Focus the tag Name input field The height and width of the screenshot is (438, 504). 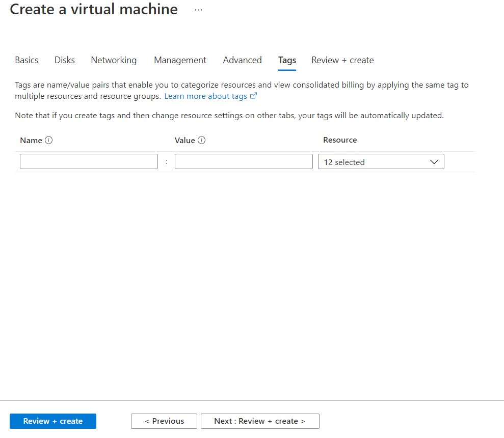point(89,162)
